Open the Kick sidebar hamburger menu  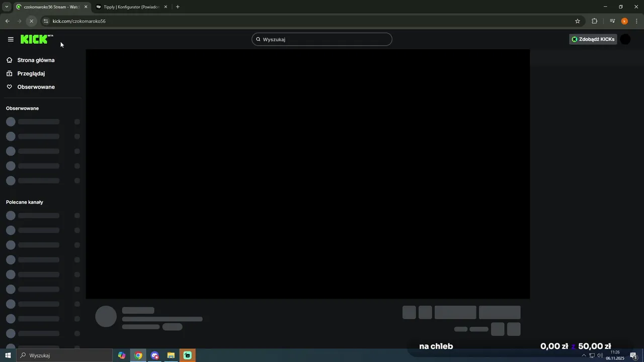tap(11, 39)
